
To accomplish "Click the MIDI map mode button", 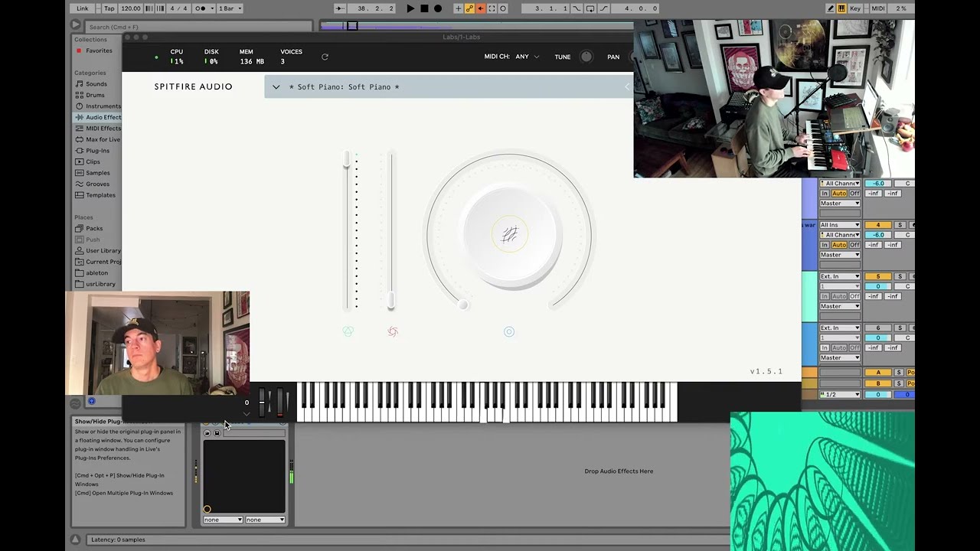I will coord(878,8).
